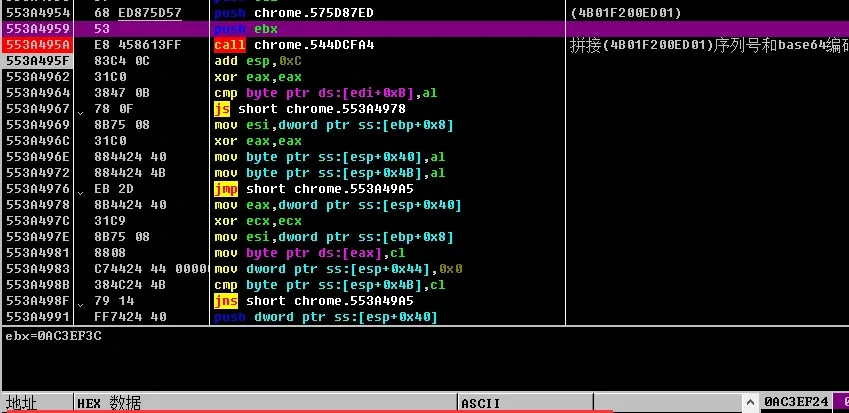Select 'mov byte ptr ds:[eax],cl' line
The height and width of the screenshot is (413, 849).
coord(310,253)
